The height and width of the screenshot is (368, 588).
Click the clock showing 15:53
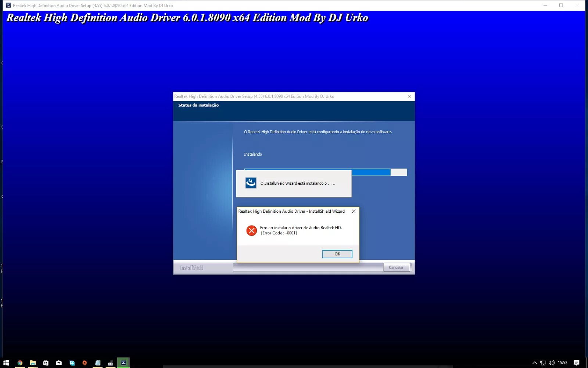coord(563,362)
